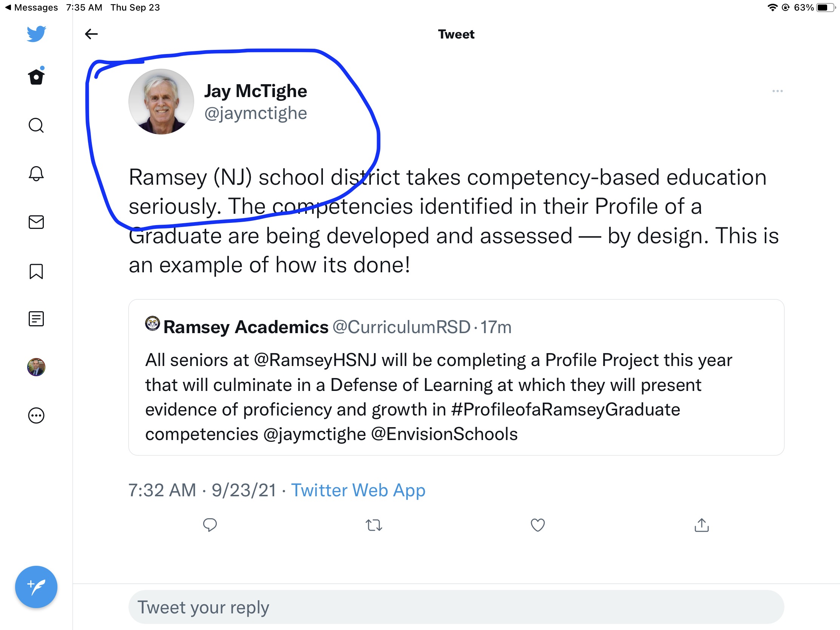Compose new tweet floating button

point(37,587)
